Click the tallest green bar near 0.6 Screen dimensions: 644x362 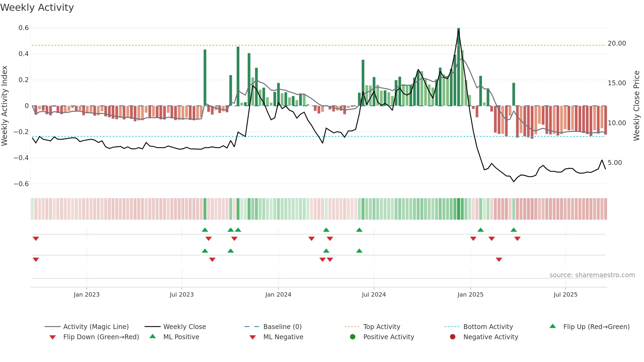pyautogui.click(x=459, y=67)
